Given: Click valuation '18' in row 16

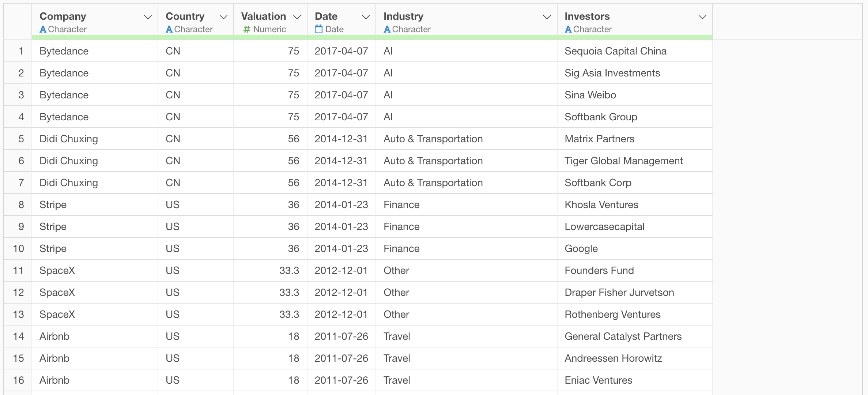Looking at the screenshot, I should (x=270, y=380).
